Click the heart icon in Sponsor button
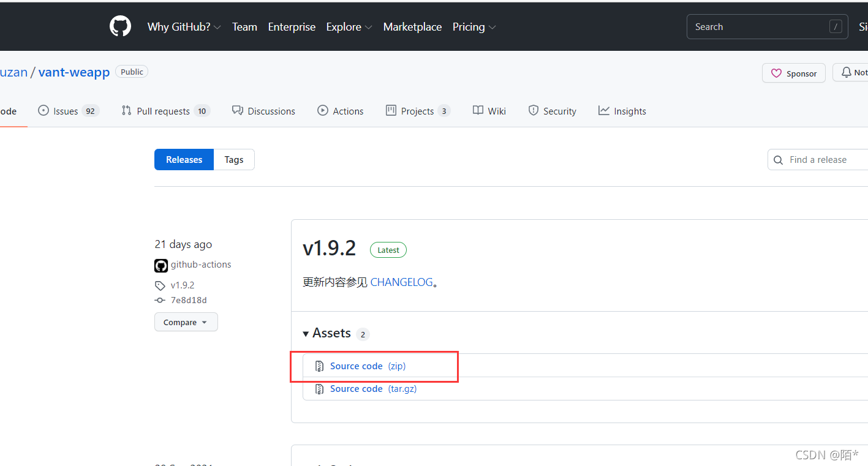 pyautogui.click(x=776, y=73)
